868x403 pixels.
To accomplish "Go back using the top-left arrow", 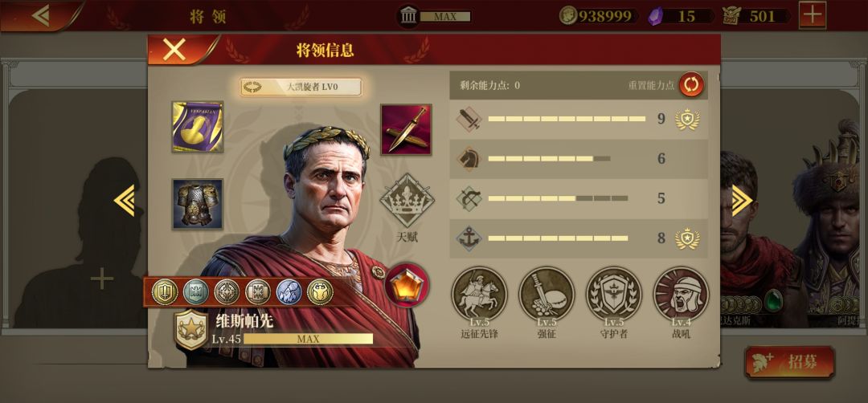I will point(42,15).
